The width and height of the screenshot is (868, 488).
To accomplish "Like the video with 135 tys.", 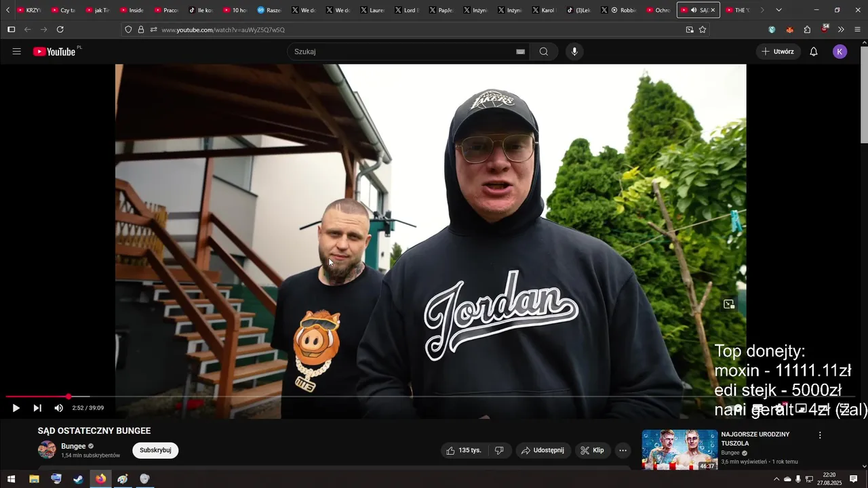I will [464, 450].
